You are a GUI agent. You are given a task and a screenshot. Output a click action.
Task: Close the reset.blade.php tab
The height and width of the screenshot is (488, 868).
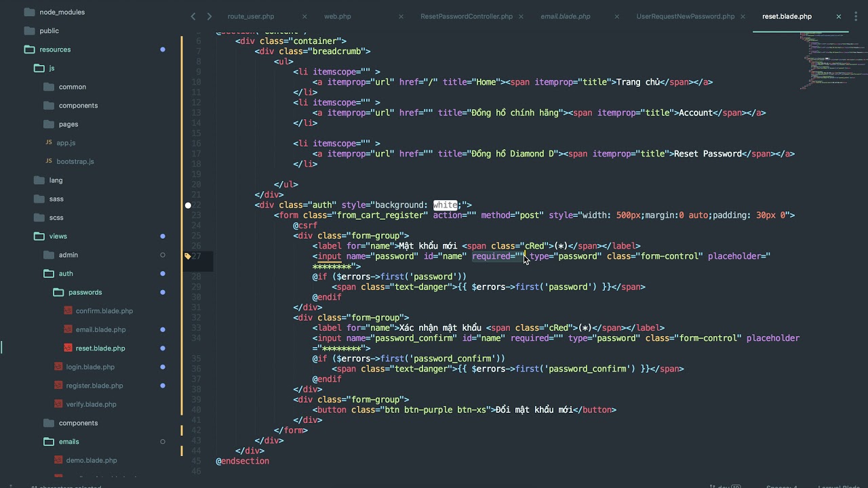click(x=839, y=16)
